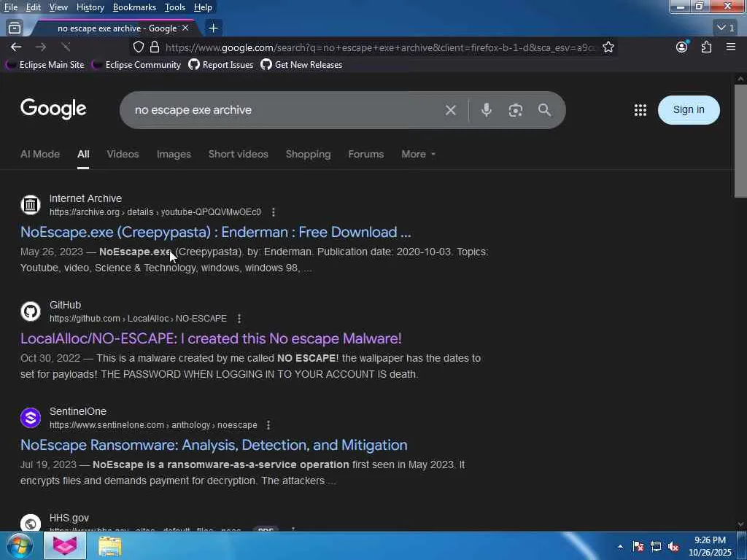The image size is (747, 560).
Task: Open Eclipse Community bookmark
Action: tap(136, 65)
